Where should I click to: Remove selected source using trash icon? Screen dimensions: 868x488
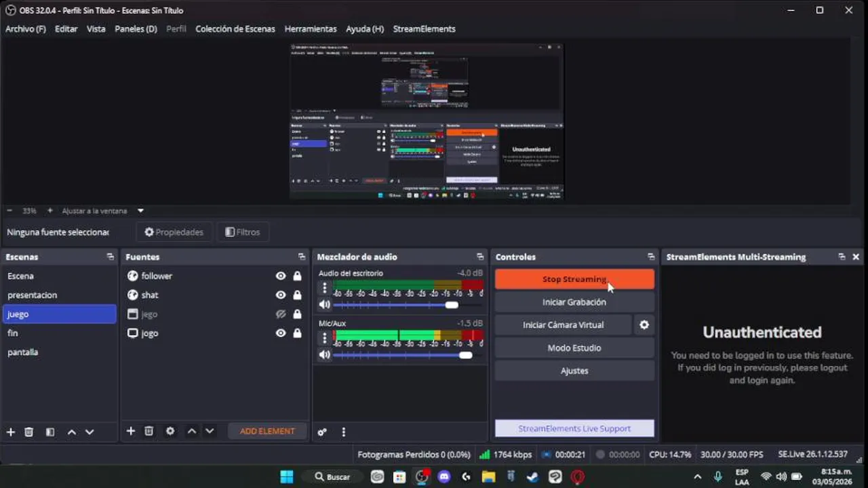pyautogui.click(x=149, y=431)
